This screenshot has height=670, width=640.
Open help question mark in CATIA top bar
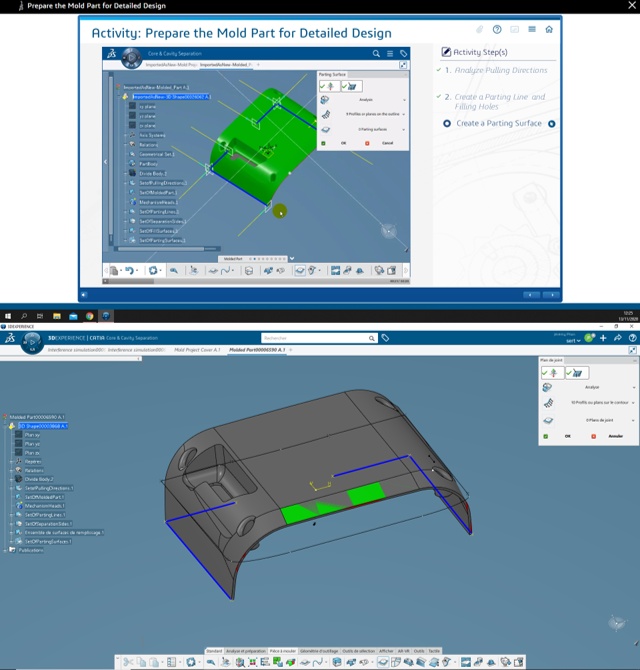click(633, 338)
